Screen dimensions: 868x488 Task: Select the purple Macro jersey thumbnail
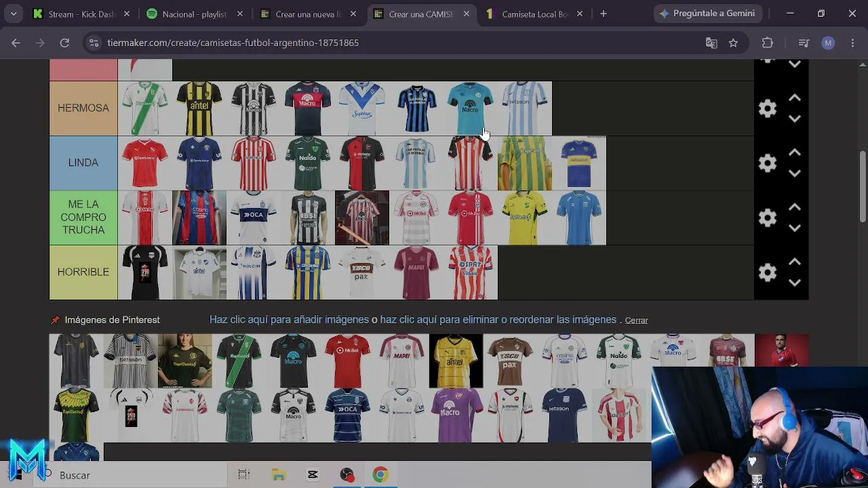pos(456,415)
